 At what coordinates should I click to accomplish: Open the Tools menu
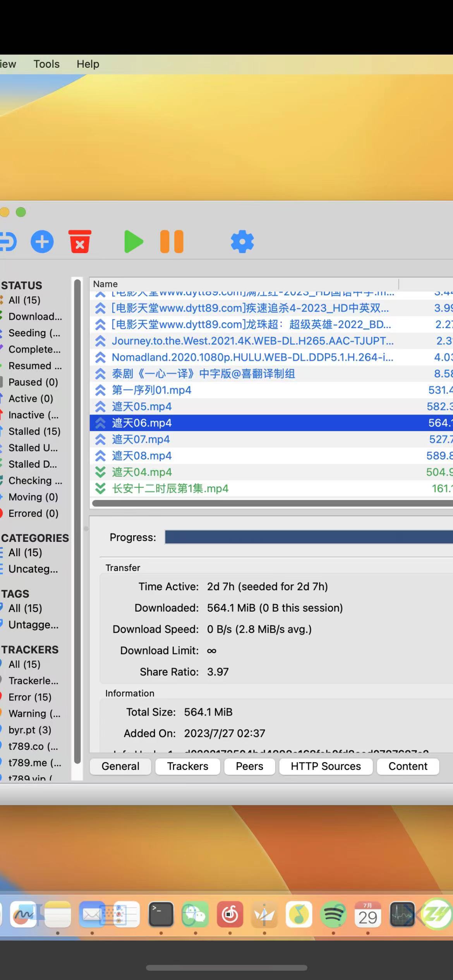[x=46, y=64]
